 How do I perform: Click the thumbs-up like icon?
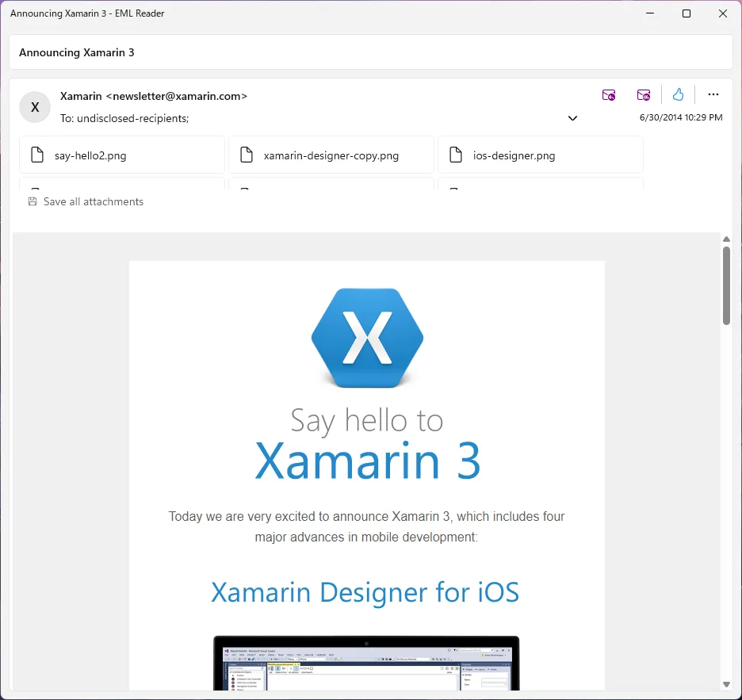point(678,94)
